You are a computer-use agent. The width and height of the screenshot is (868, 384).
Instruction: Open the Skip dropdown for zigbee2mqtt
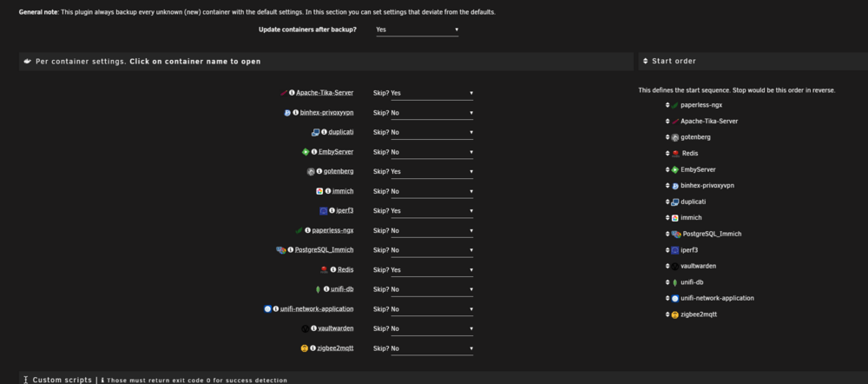[x=431, y=348]
